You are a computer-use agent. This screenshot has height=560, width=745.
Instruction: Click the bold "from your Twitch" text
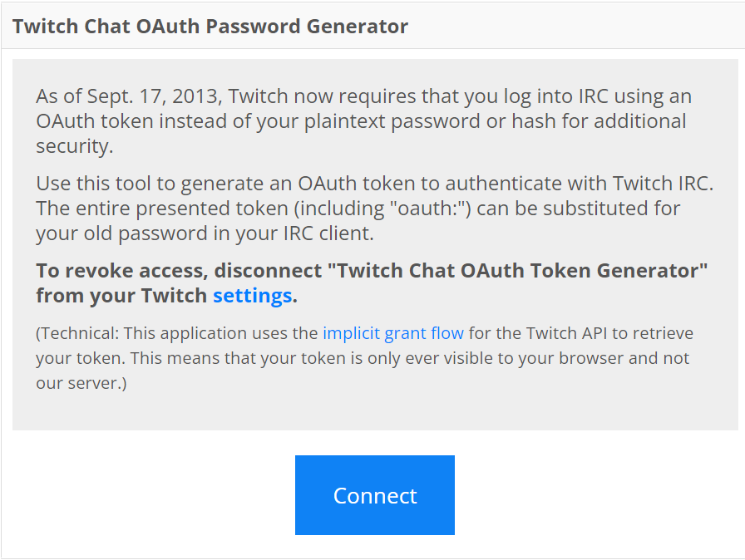coord(121,296)
